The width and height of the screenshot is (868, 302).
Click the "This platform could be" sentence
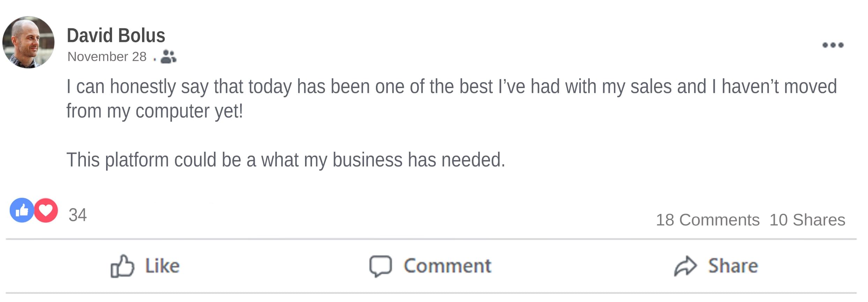(285, 160)
